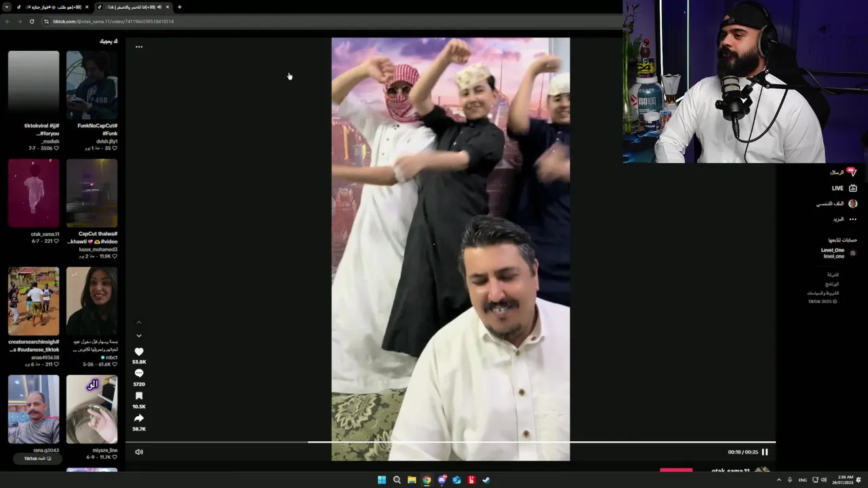
Task: Click the dvish.jliy1 username
Action: click(x=106, y=142)
